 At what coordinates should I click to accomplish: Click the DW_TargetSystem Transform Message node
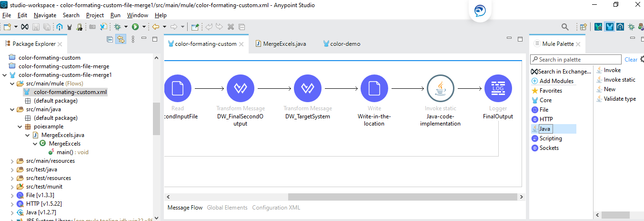tap(307, 88)
